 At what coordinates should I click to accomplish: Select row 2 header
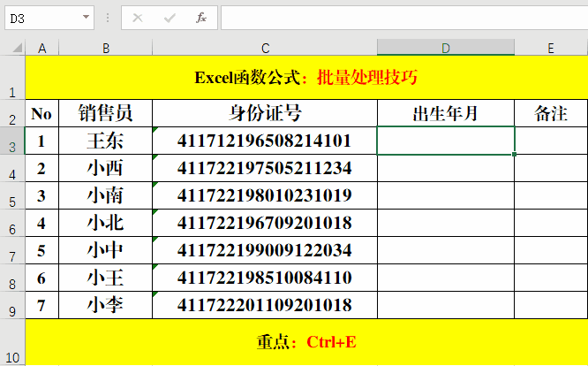(x=12, y=113)
